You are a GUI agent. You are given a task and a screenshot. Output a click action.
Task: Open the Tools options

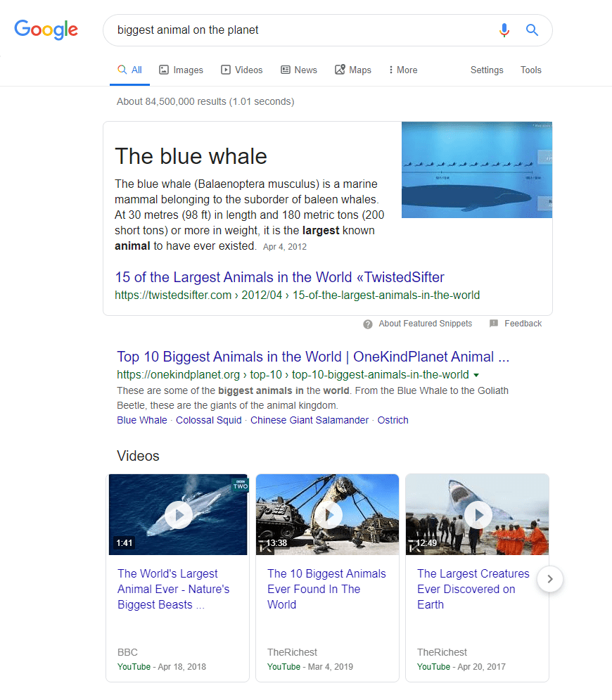(531, 70)
